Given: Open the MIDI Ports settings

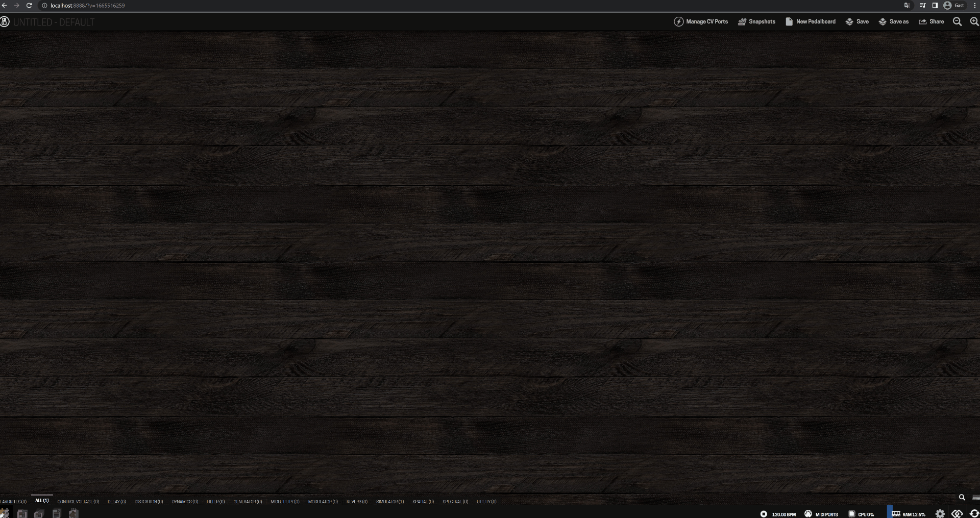Looking at the screenshot, I should tap(821, 514).
